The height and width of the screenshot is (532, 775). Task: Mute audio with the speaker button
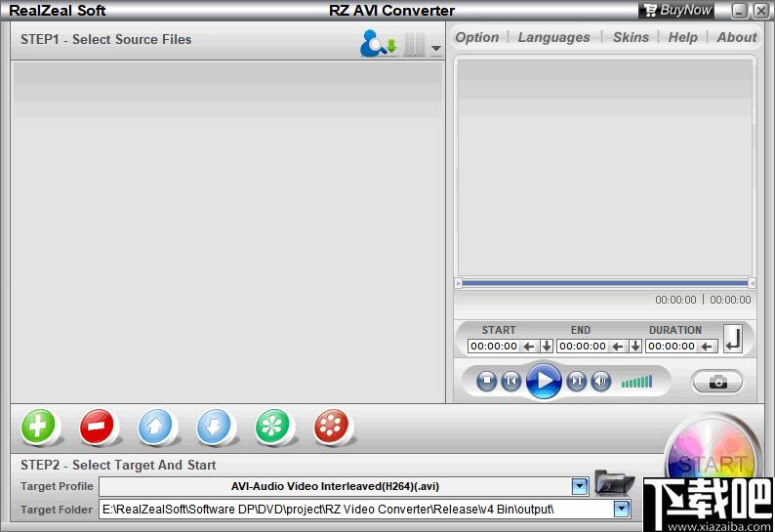point(601,382)
